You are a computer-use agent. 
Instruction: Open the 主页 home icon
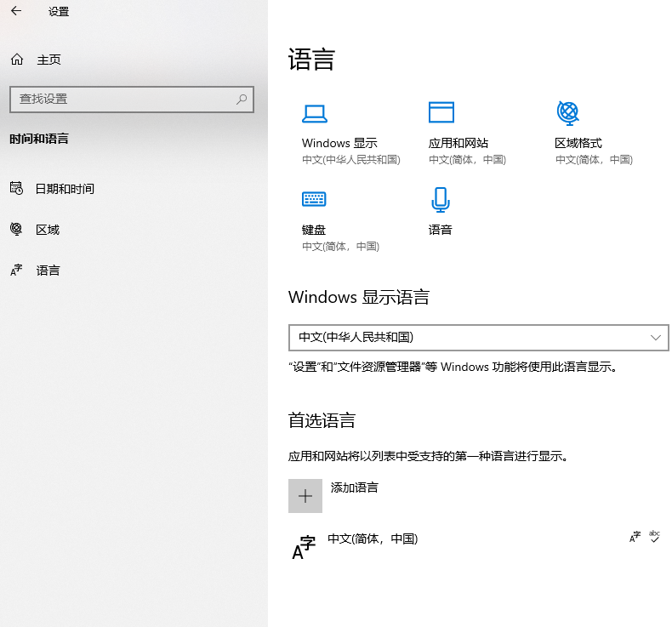coord(17,60)
